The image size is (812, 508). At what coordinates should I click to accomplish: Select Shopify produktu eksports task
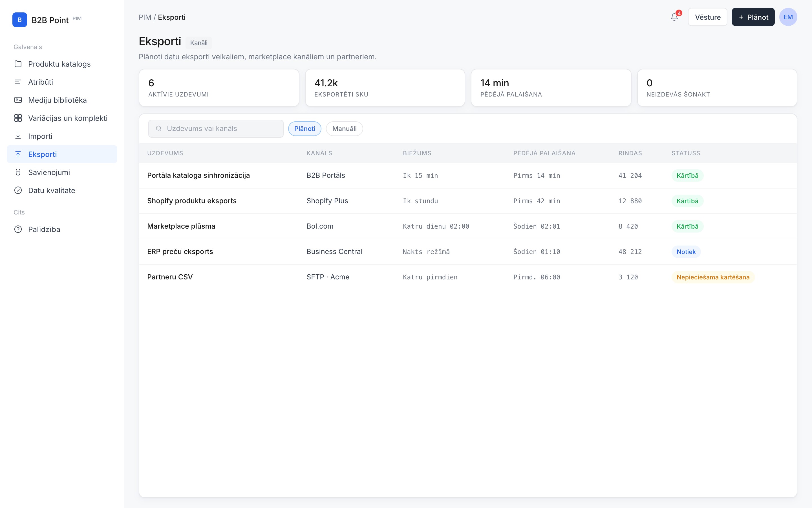coord(468,201)
